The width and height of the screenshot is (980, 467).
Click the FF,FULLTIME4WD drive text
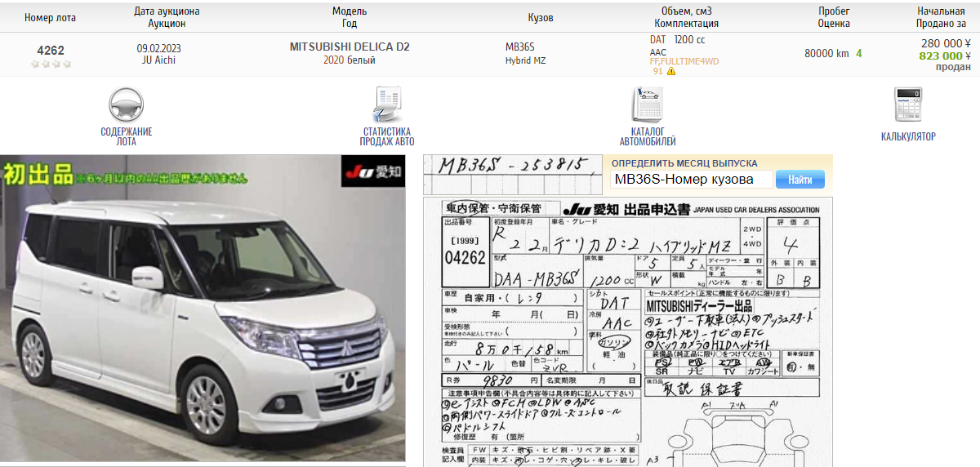click(684, 61)
